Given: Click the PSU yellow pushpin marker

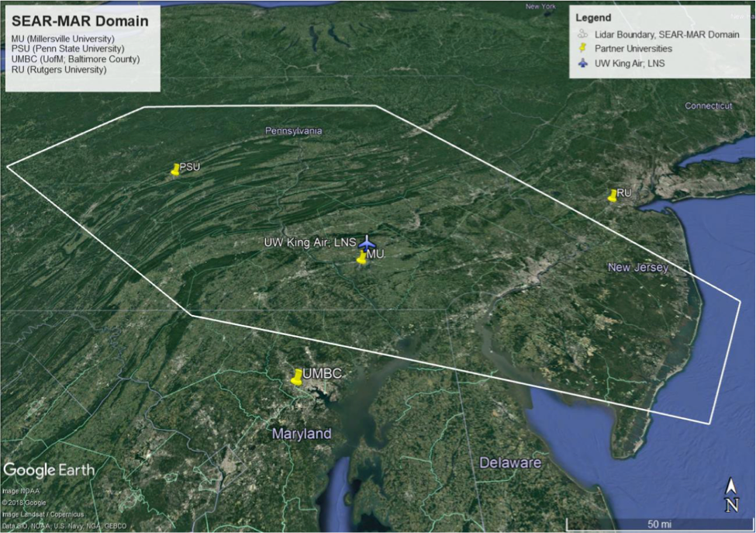Looking at the screenshot, I should pos(175,169).
